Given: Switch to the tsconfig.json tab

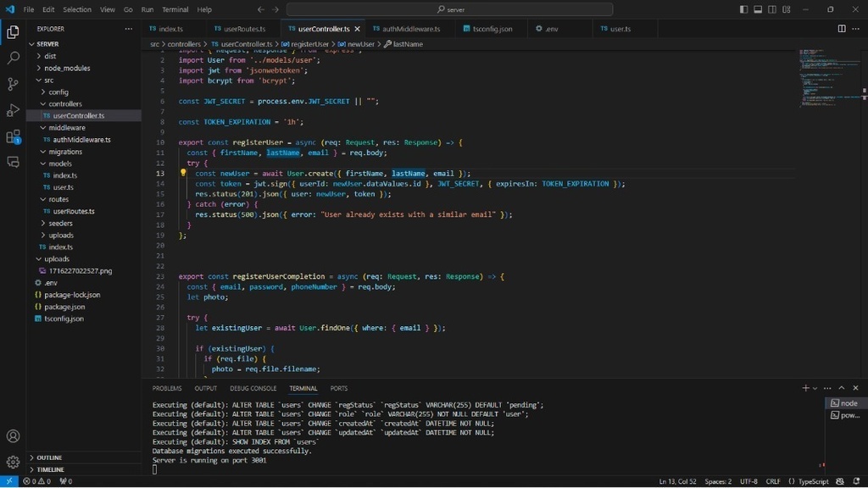Looking at the screenshot, I should (x=492, y=29).
